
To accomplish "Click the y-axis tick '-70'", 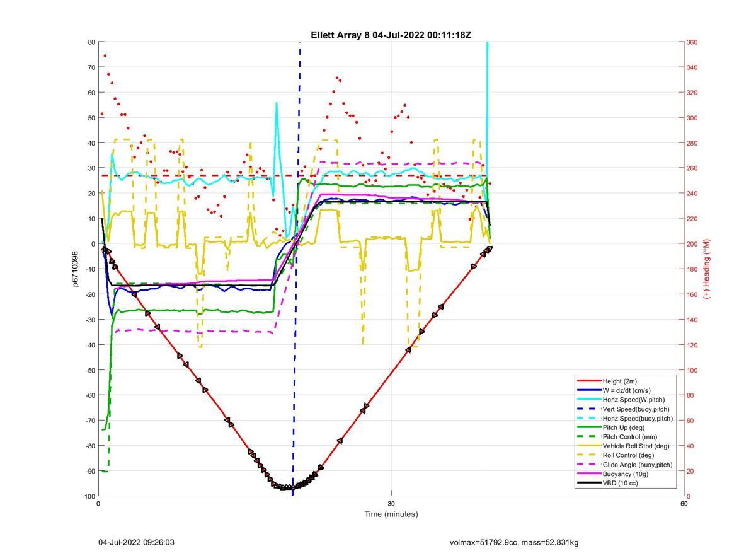I will pyautogui.click(x=90, y=421).
